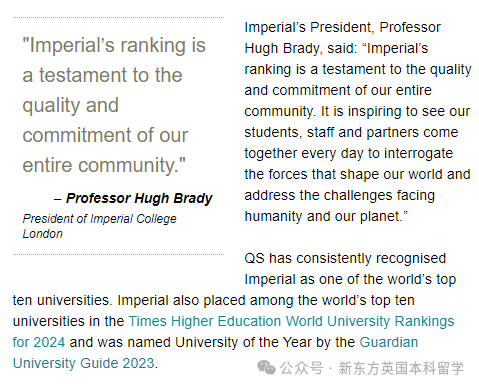Click the '公众号' watermark label

click(x=302, y=368)
